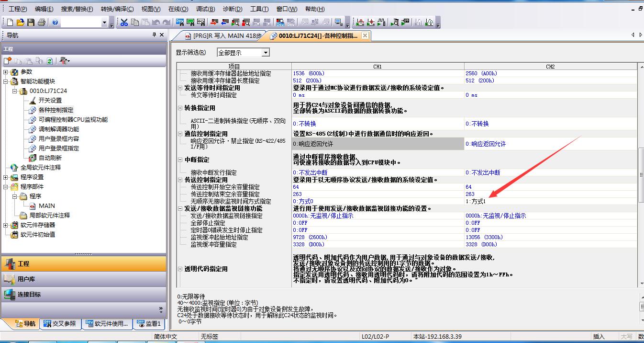Click the Print icon in the toolbar
This screenshot has height=343, width=644.
click(x=41, y=23)
